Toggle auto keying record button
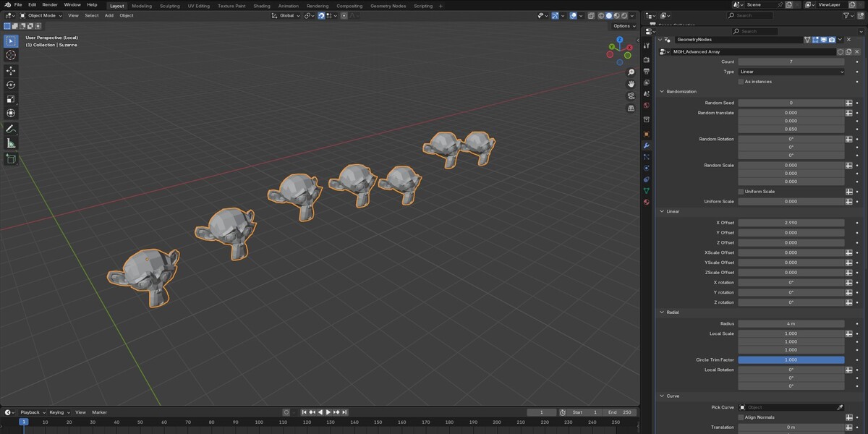This screenshot has height=434, width=868. [288, 412]
